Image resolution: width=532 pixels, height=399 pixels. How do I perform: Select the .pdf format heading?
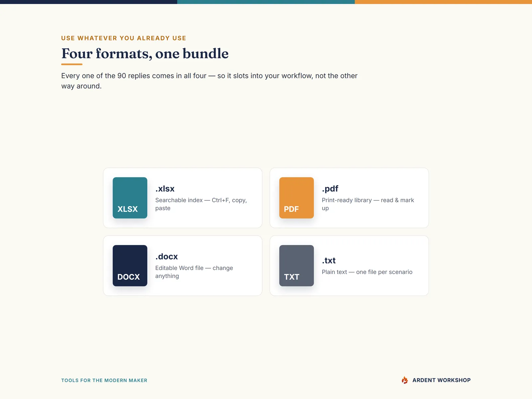(330, 189)
